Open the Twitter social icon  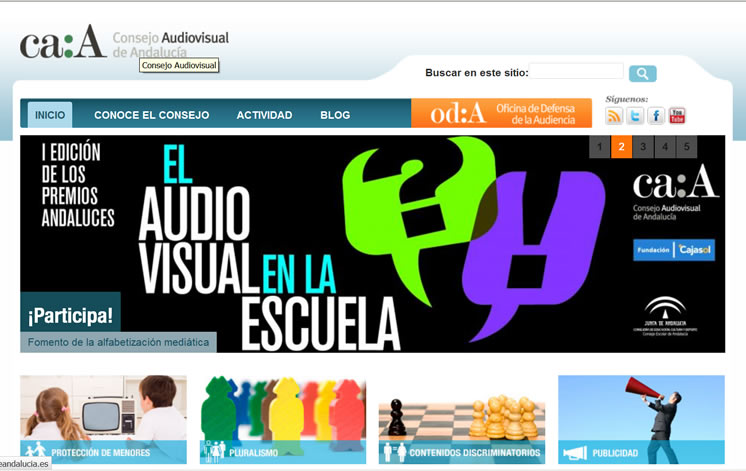635,116
